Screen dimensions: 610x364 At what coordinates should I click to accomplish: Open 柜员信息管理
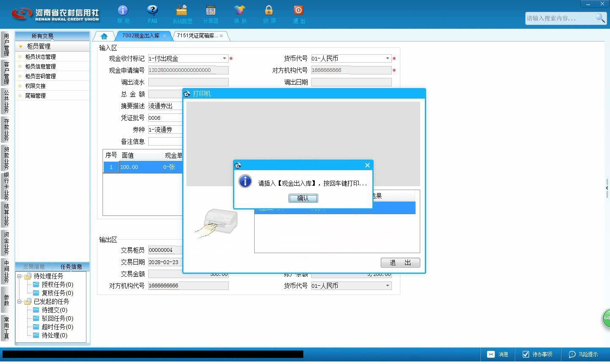[40, 66]
